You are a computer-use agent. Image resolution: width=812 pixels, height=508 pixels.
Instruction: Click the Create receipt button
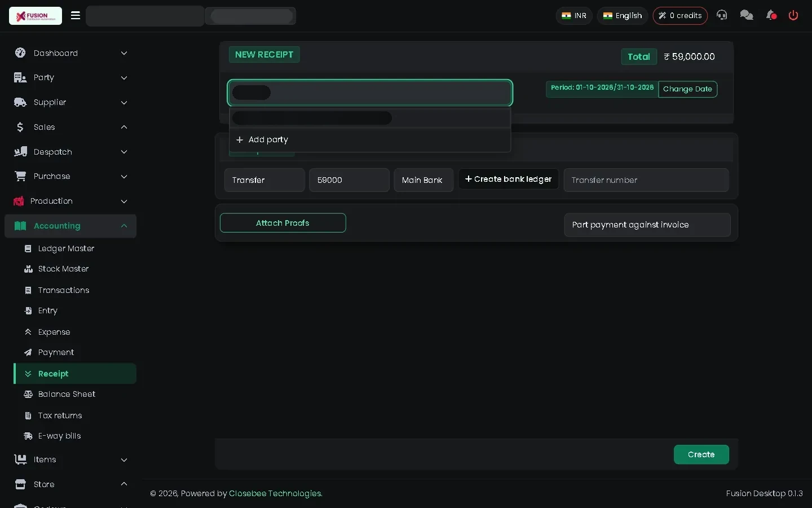click(x=701, y=454)
